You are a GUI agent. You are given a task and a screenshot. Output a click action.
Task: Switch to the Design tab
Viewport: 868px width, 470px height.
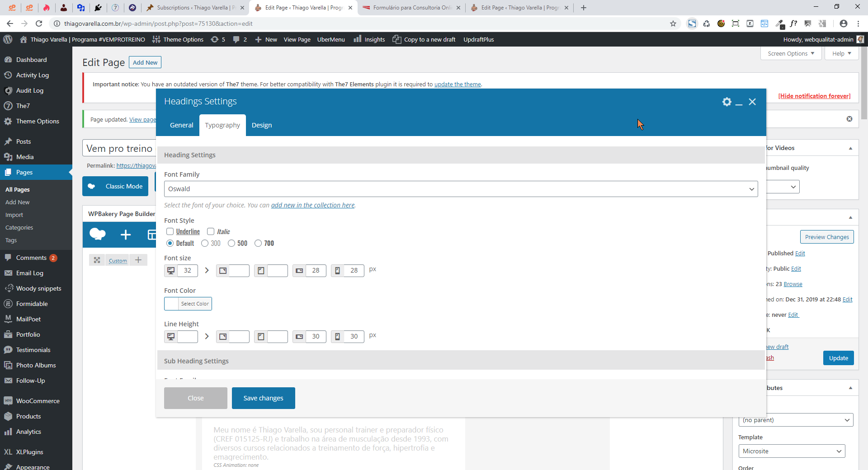pos(262,125)
